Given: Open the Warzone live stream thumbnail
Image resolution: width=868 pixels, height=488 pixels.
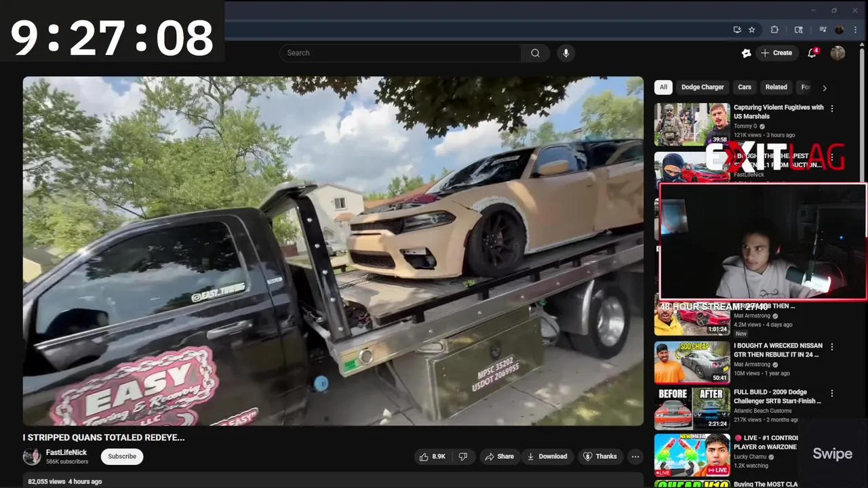Looking at the screenshot, I should [692, 455].
